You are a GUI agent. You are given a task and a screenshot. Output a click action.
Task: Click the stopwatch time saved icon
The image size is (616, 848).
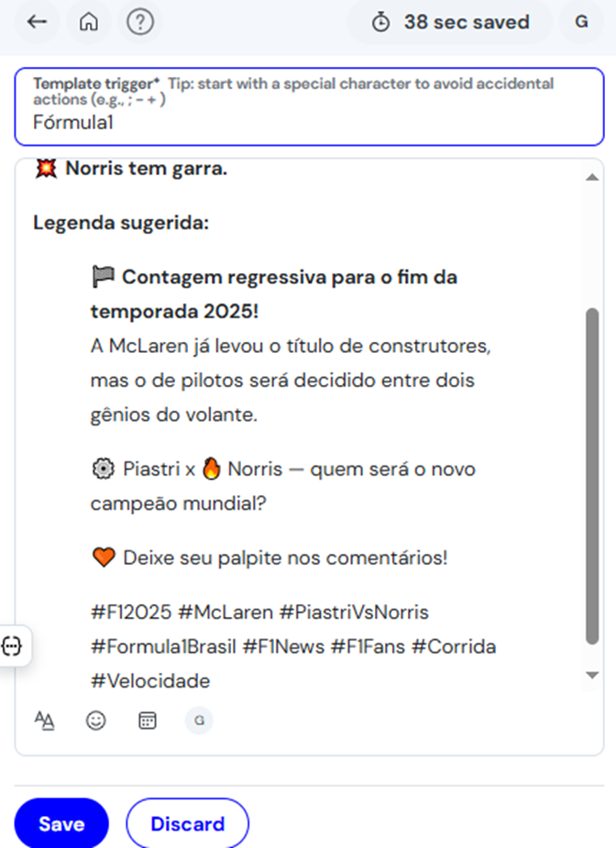click(x=380, y=23)
